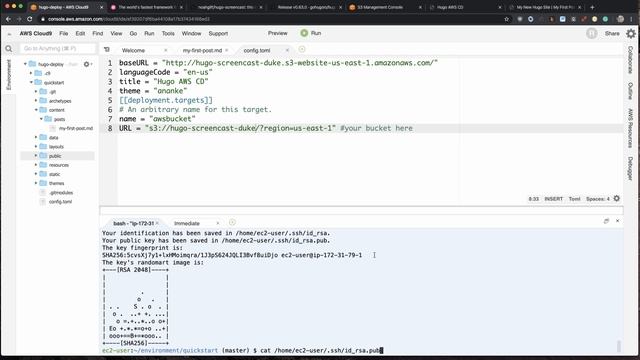Open the Outline side panel
The height and width of the screenshot is (360, 640).
click(631, 91)
